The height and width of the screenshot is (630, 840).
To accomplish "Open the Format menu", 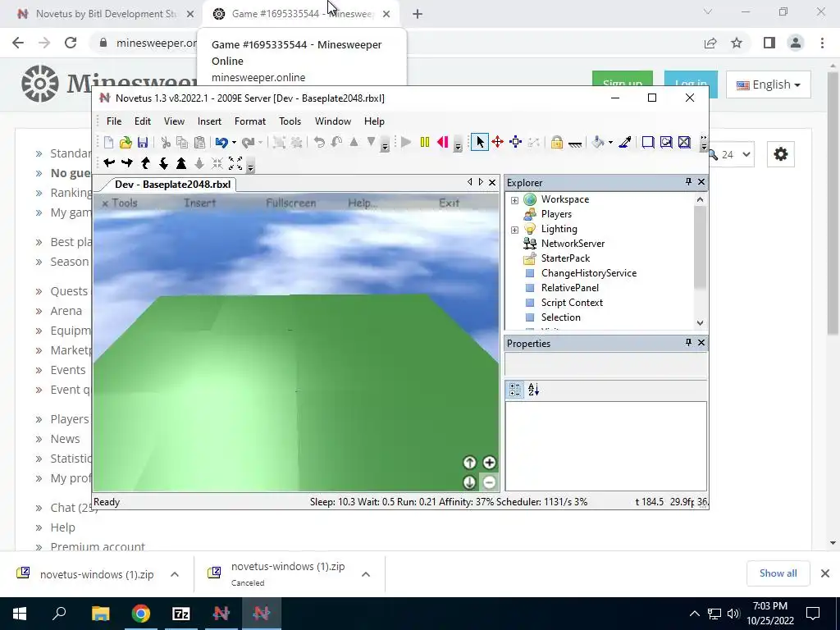I will tap(250, 121).
